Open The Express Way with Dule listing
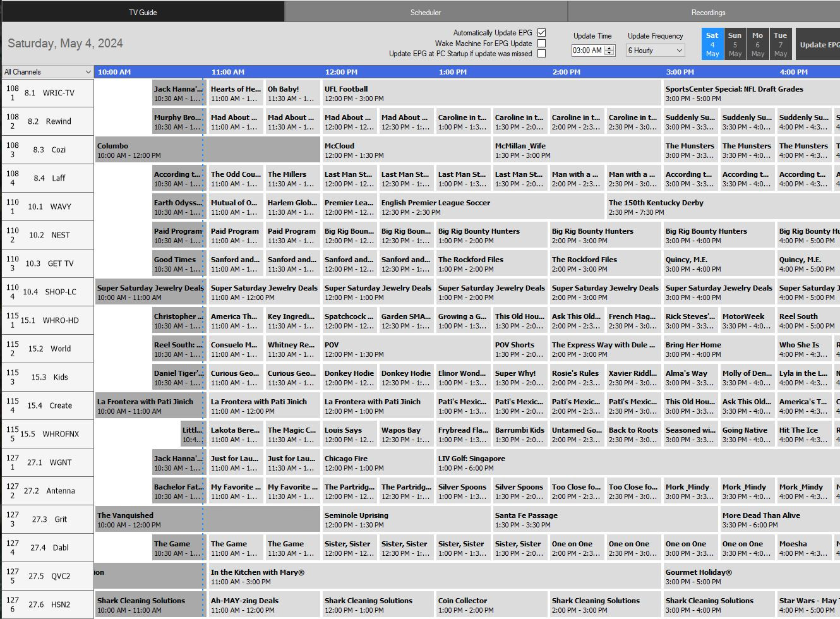 605,349
